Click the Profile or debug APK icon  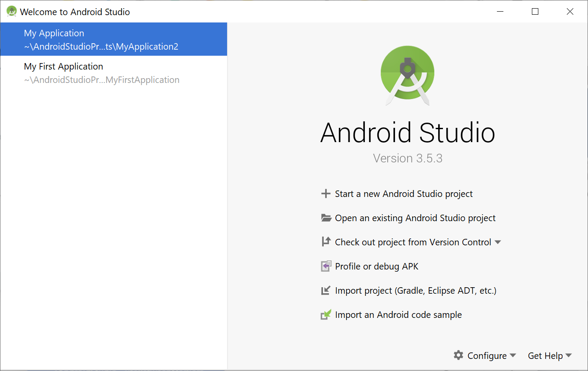click(326, 266)
